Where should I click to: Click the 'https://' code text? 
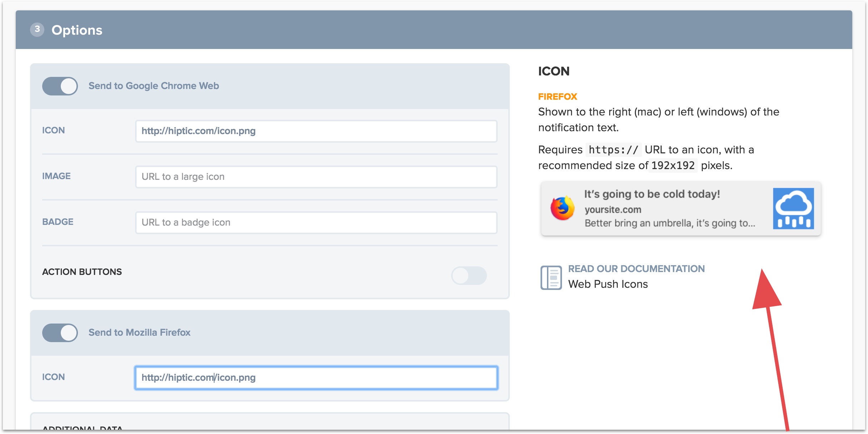coord(613,150)
